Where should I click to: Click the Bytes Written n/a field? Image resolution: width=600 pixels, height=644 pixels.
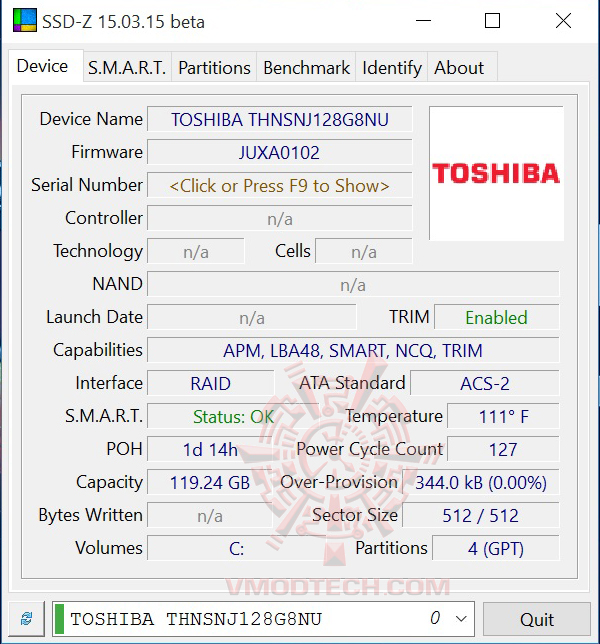(x=210, y=516)
